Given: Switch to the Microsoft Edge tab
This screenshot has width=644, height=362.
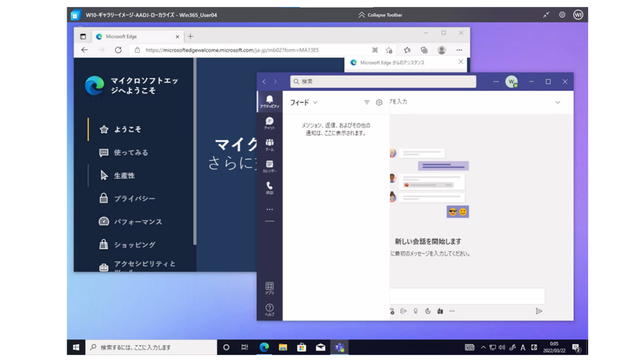Looking at the screenshot, I should [x=136, y=36].
